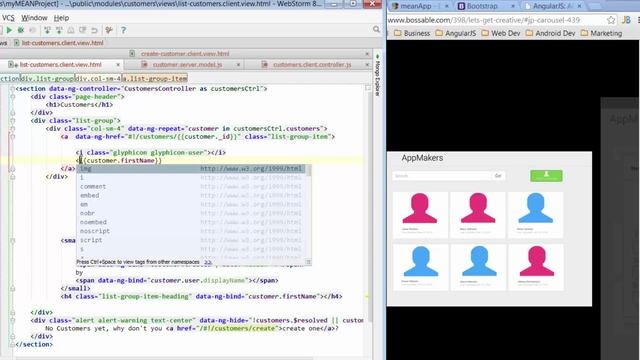Update the project with the first VCS arrow icon
The image size is (640, 360).
47,30
